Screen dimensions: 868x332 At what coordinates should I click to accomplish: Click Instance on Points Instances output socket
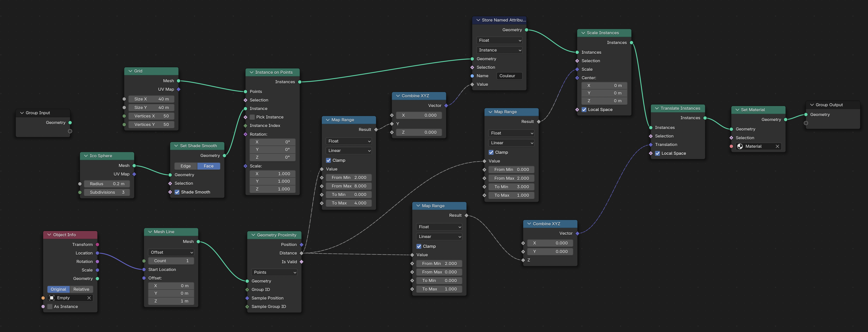[x=300, y=82]
